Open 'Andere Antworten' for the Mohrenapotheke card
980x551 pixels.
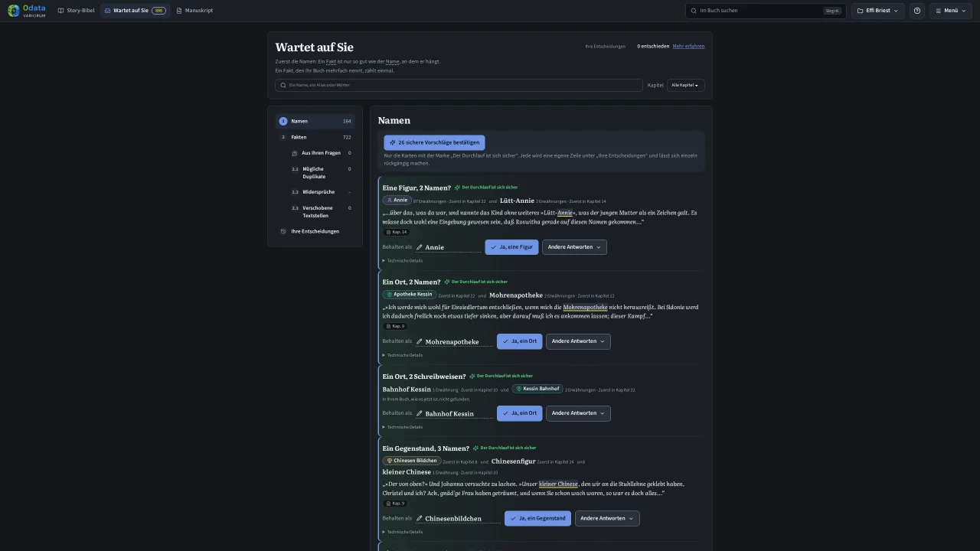click(x=578, y=341)
